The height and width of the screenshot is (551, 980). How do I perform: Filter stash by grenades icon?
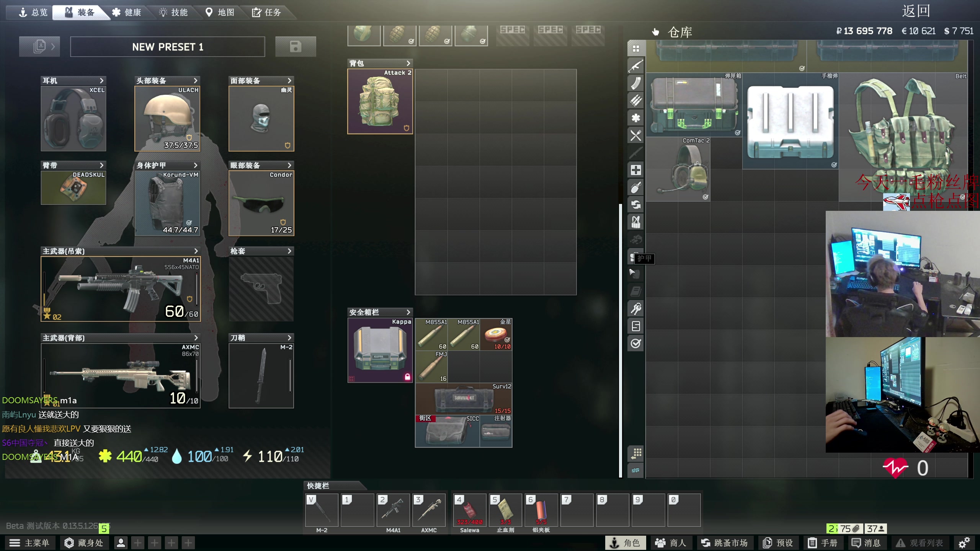(x=636, y=187)
